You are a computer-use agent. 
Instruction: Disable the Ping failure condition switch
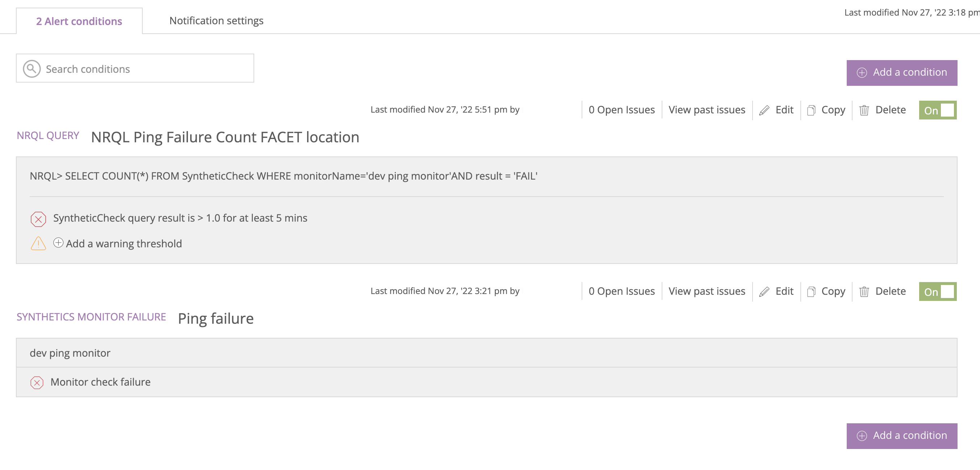point(937,291)
